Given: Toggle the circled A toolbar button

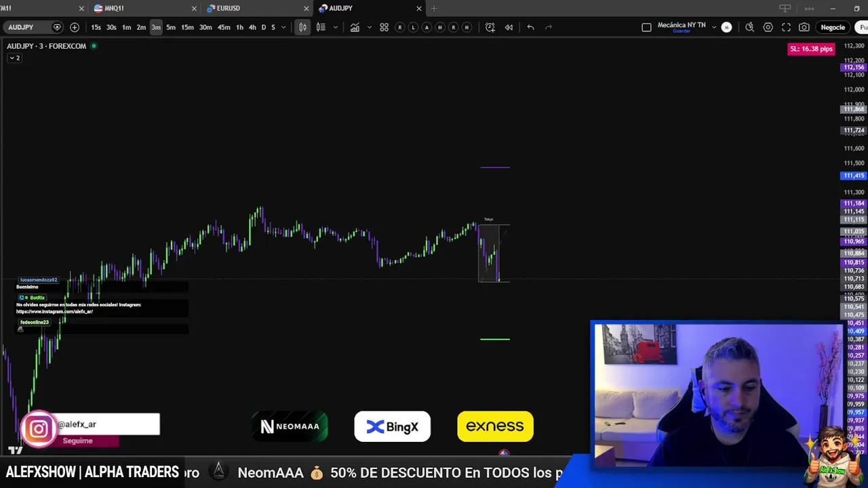Looking at the screenshot, I should click(x=427, y=27).
